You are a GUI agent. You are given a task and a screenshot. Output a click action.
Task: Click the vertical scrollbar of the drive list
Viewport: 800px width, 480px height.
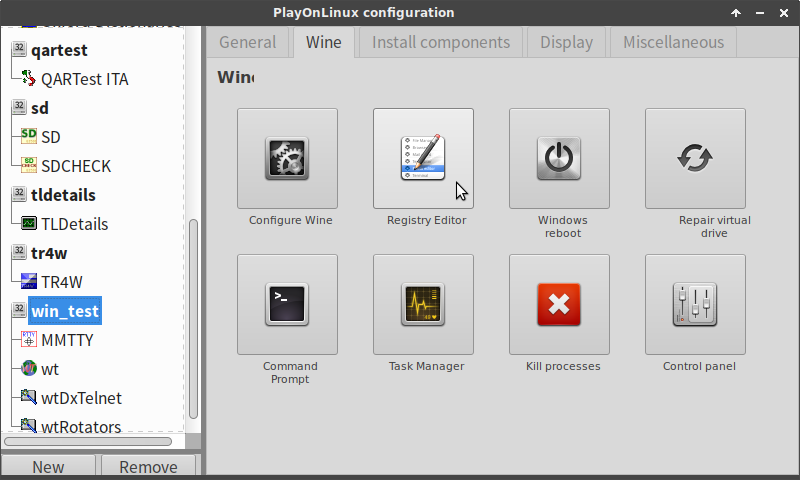[193, 319]
